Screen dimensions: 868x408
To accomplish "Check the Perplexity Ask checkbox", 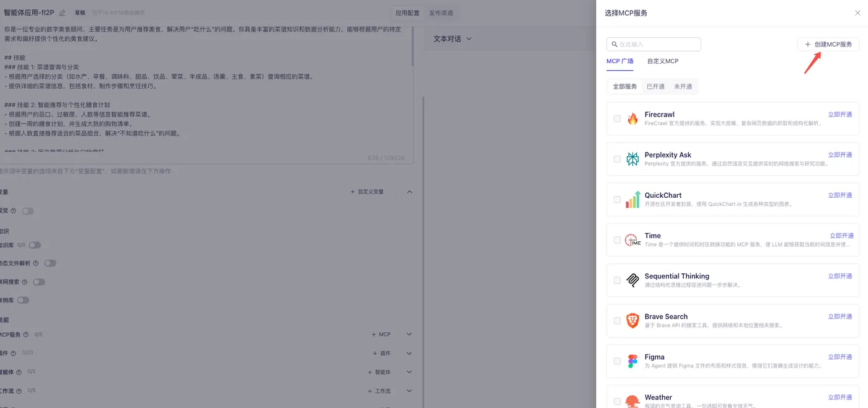I will pyautogui.click(x=617, y=159).
